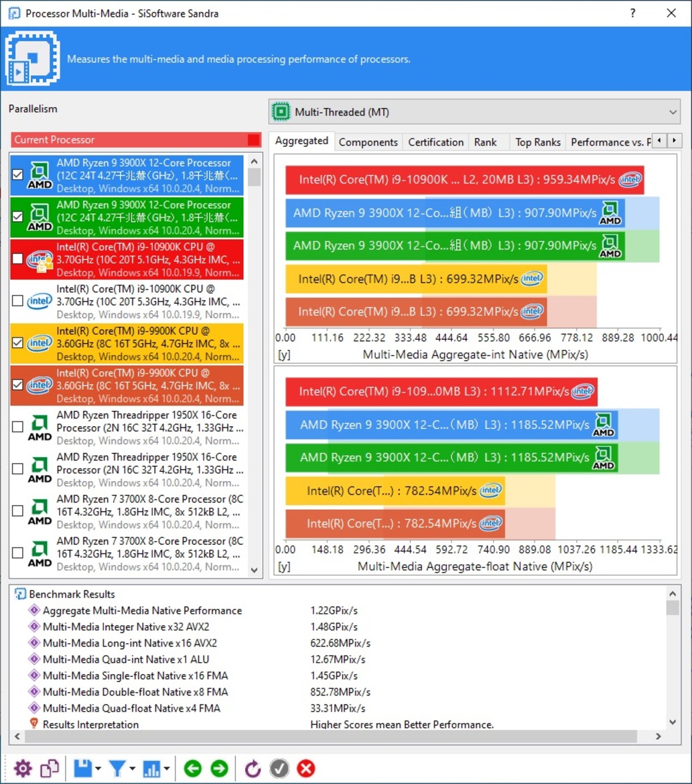Click the Sandra app icon in title bar

[x=15, y=13]
